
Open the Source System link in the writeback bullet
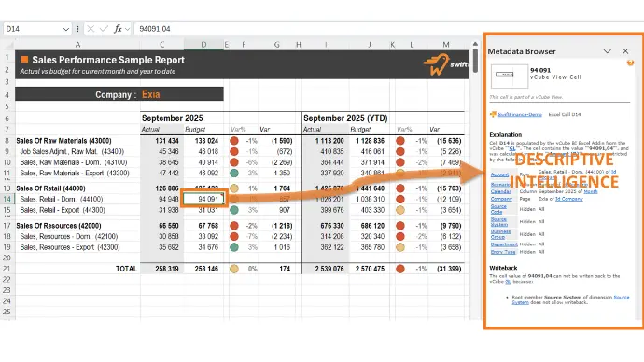click(x=570, y=299)
